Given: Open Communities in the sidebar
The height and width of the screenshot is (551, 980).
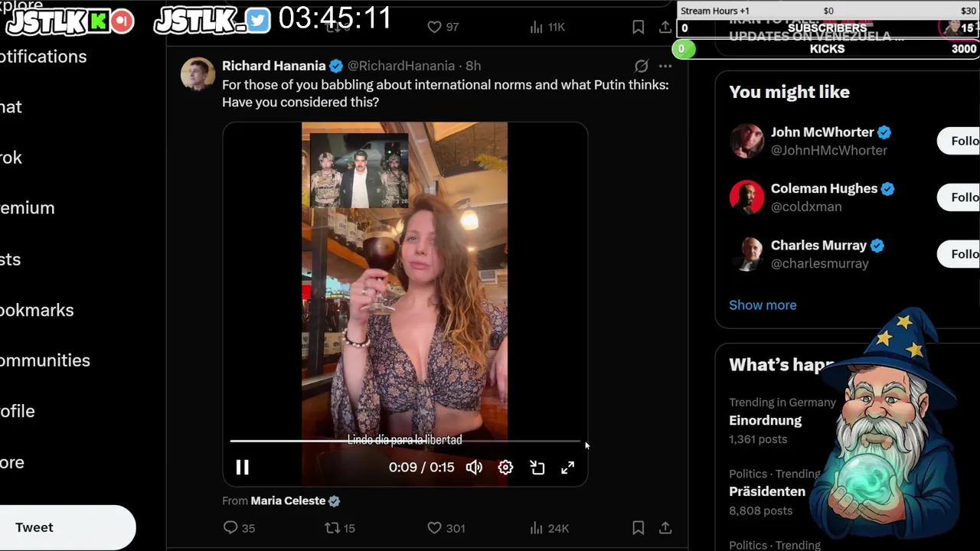Looking at the screenshot, I should 44,360.
